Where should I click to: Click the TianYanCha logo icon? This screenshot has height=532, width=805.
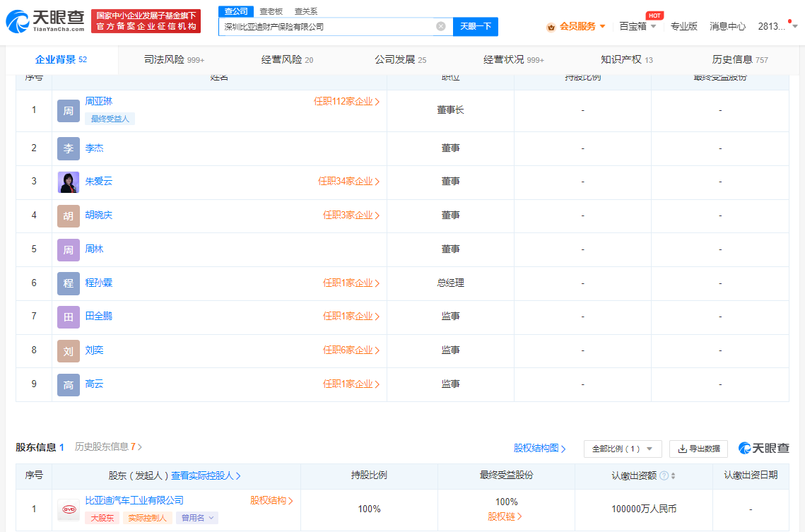point(18,21)
